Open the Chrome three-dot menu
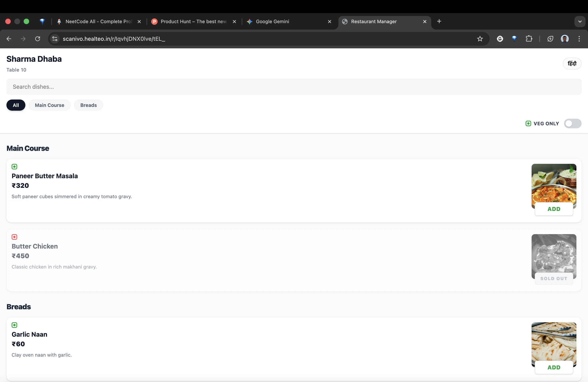This screenshot has height=382, width=588. pos(579,39)
